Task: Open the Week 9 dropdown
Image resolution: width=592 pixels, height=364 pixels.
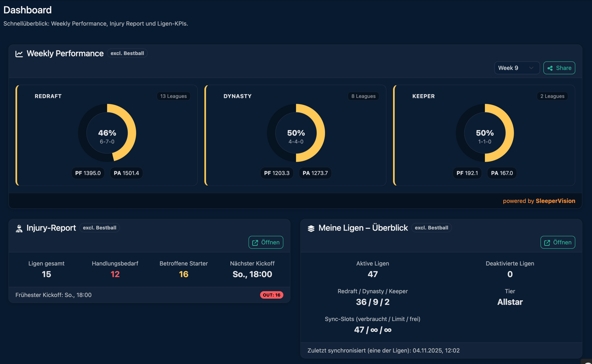Action: [517, 68]
